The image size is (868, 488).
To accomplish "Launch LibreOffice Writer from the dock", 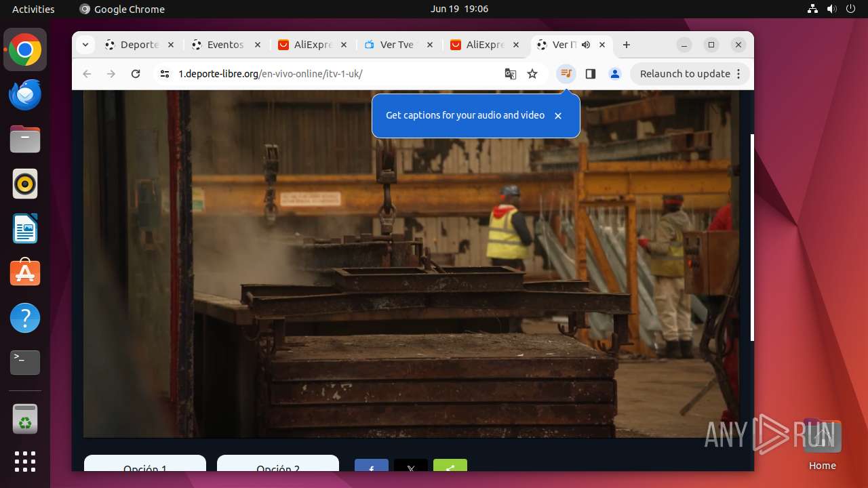I will click(x=25, y=229).
